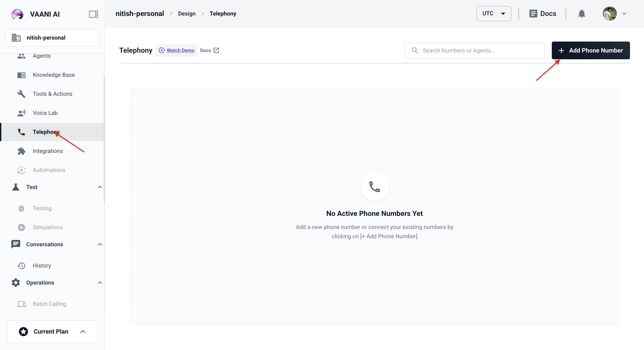
Task: Click the Tools & Actions wrench icon
Action: point(21,94)
